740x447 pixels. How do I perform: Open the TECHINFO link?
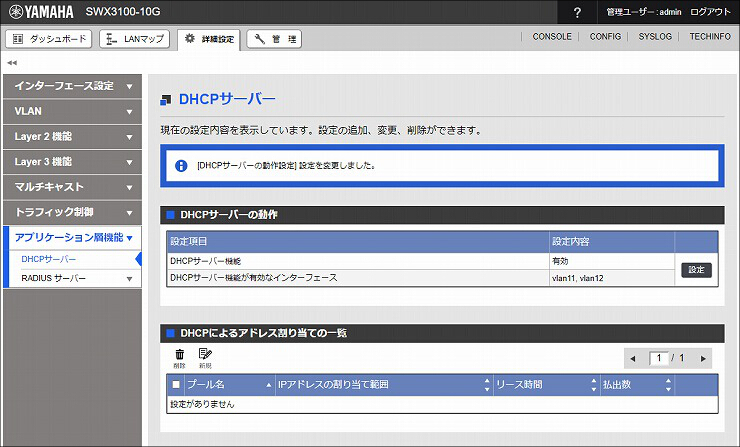(710, 36)
